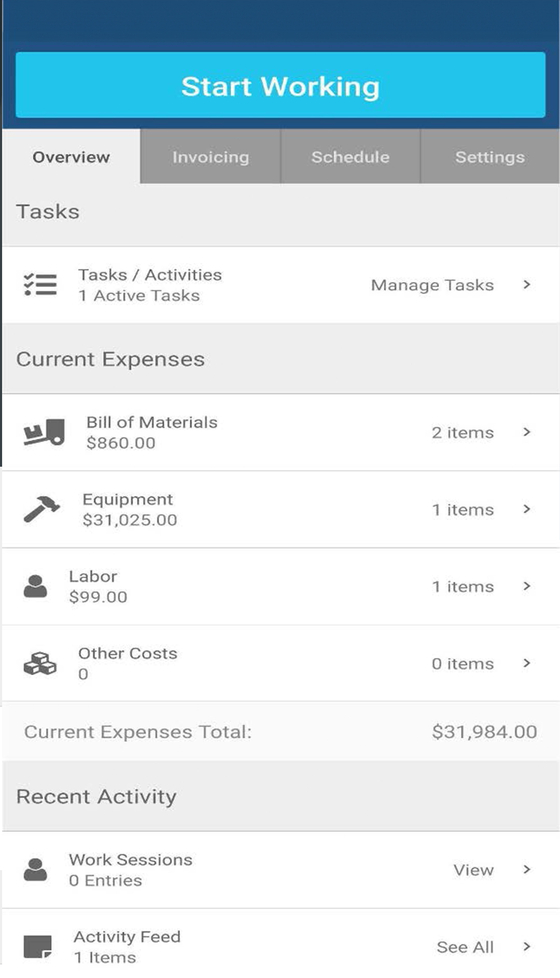Expand the Manage Tasks chevron arrow
This screenshot has width=560, height=978.
(x=527, y=285)
